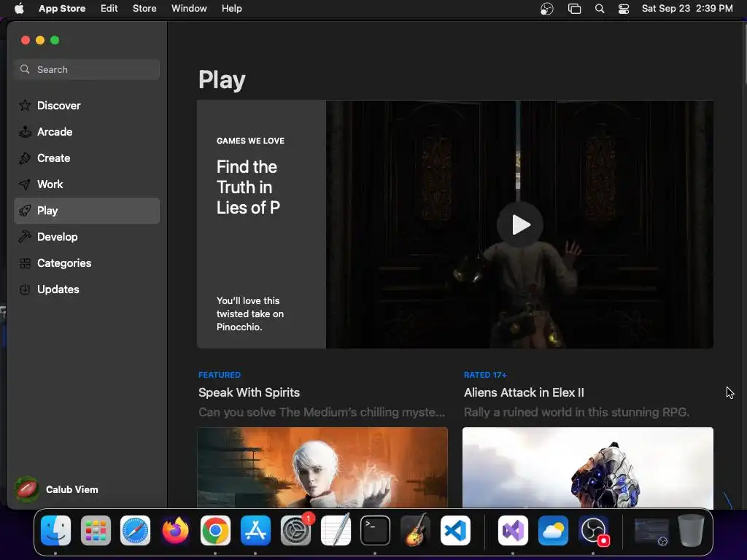Image resolution: width=747 pixels, height=560 pixels.
Task: Click the Pinocchio description text
Action: tap(250, 314)
